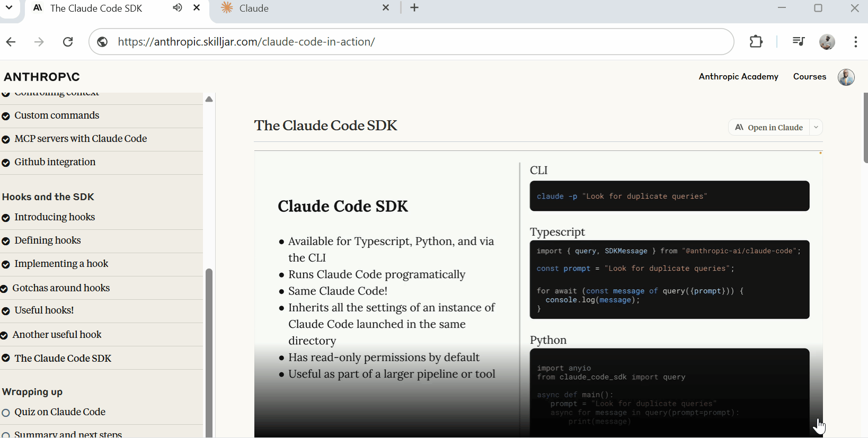The height and width of the screenshot is (438, 868).
Task: View site information globe icon
Action: [x=103, y=42]
